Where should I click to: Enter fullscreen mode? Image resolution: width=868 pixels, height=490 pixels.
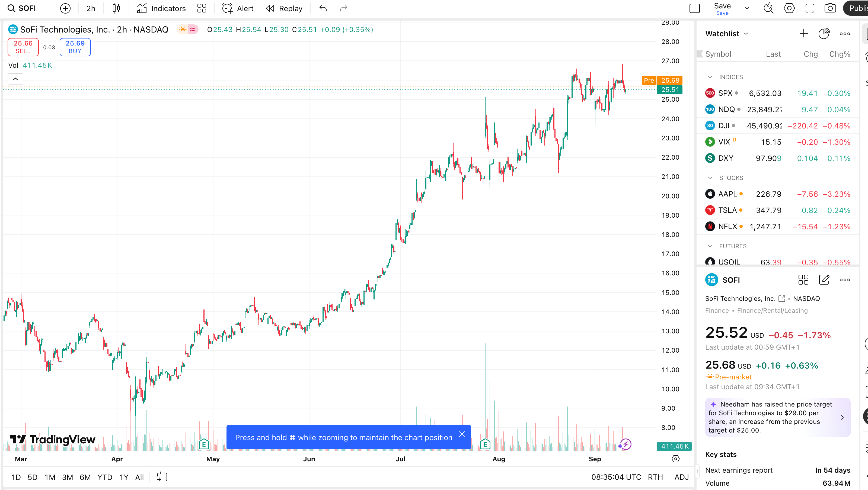[810, 8]
